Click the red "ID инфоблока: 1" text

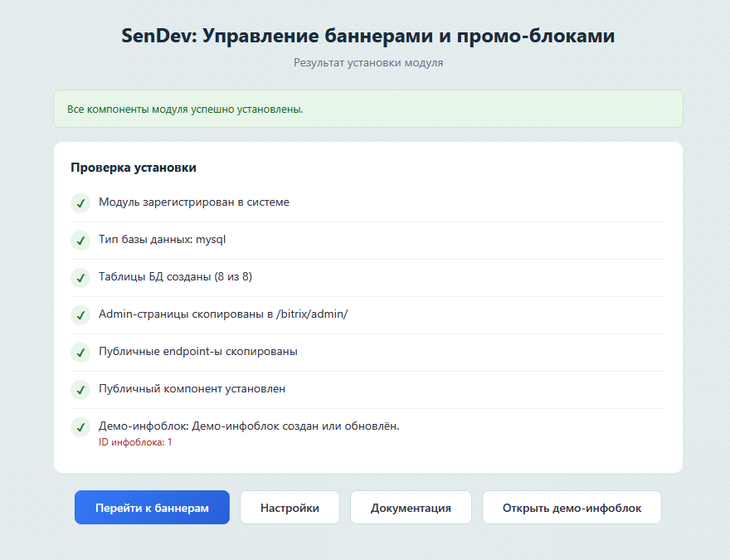click(x=135, y=442)
